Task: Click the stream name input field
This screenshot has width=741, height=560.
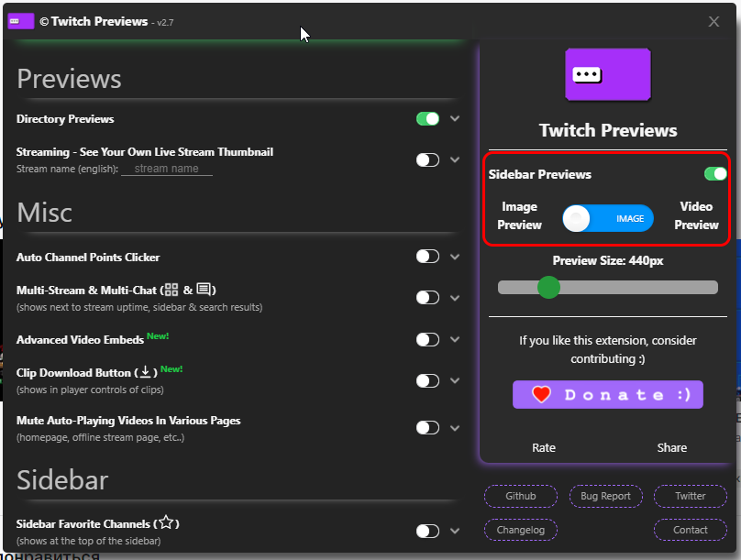Action: [166, 169]
